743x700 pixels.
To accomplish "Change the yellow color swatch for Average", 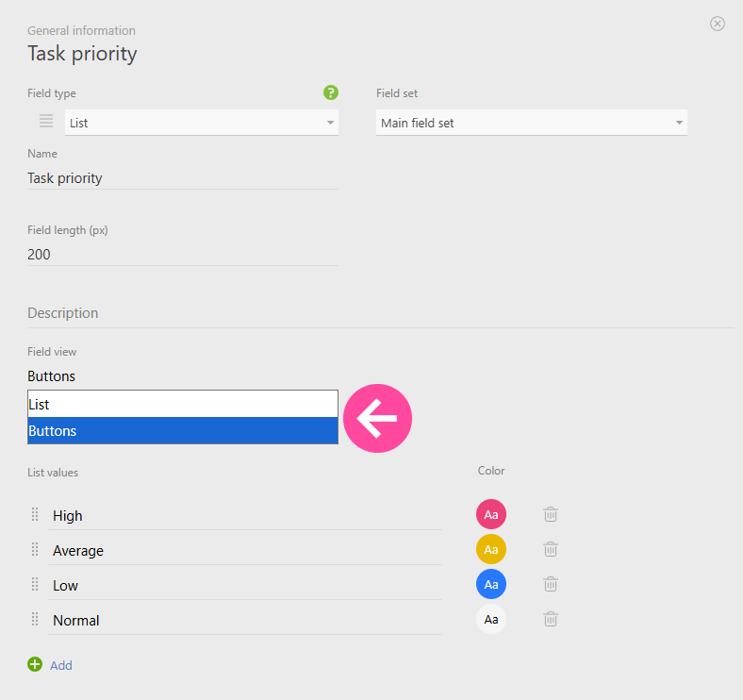I will 491,549.
